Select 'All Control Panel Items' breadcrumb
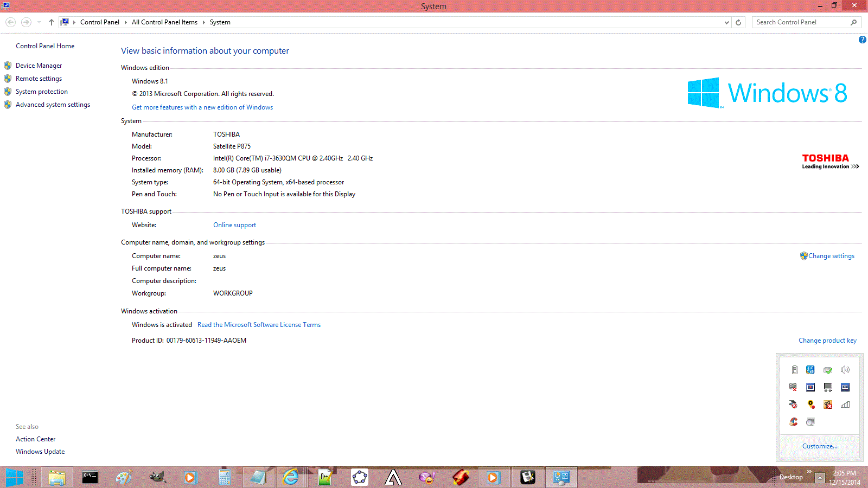 (x=164, y=22)
